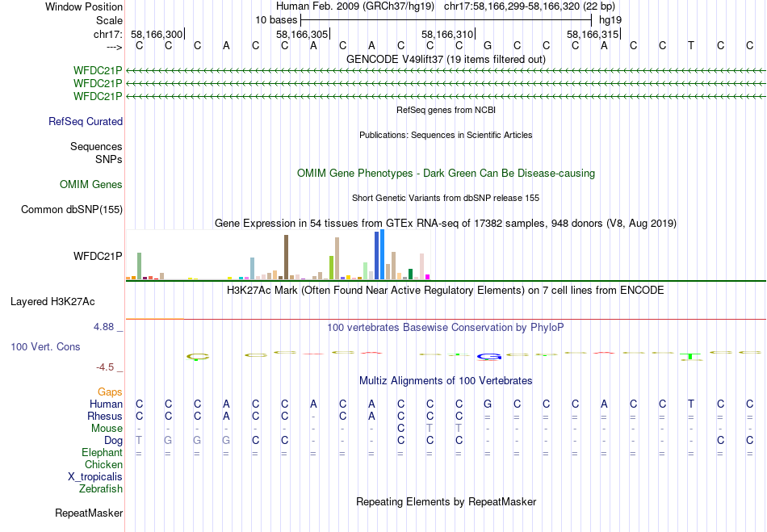Click the T base in the Human alignment row

click(x=690, y=404)
